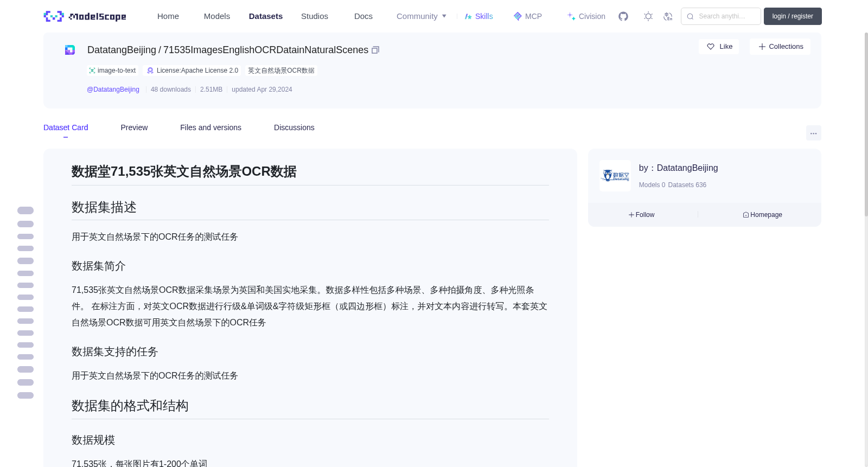Add to Collections button
The width and height of the screenshot is (868, 467).
(780, 47)
